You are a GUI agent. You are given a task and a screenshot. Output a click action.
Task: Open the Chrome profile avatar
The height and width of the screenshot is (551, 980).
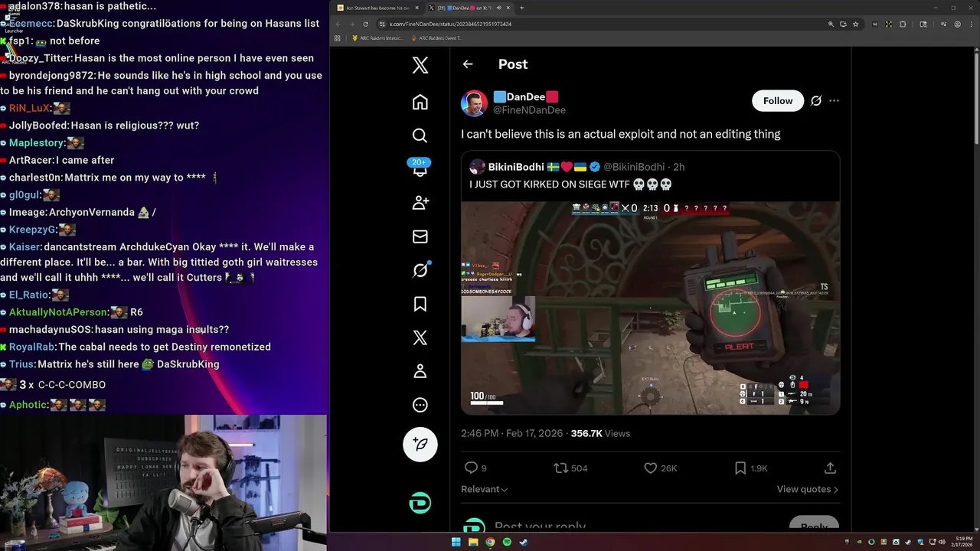pyautogui.click(x=957, y=24)
